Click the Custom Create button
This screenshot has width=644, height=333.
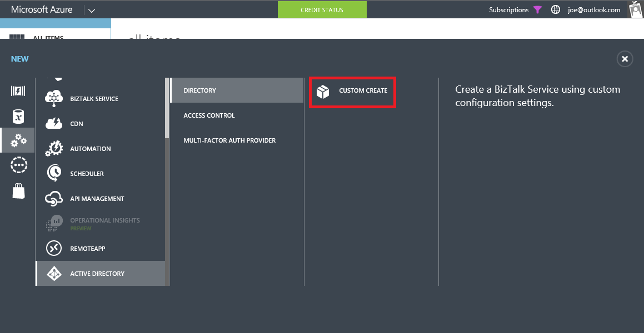(352, 92)
